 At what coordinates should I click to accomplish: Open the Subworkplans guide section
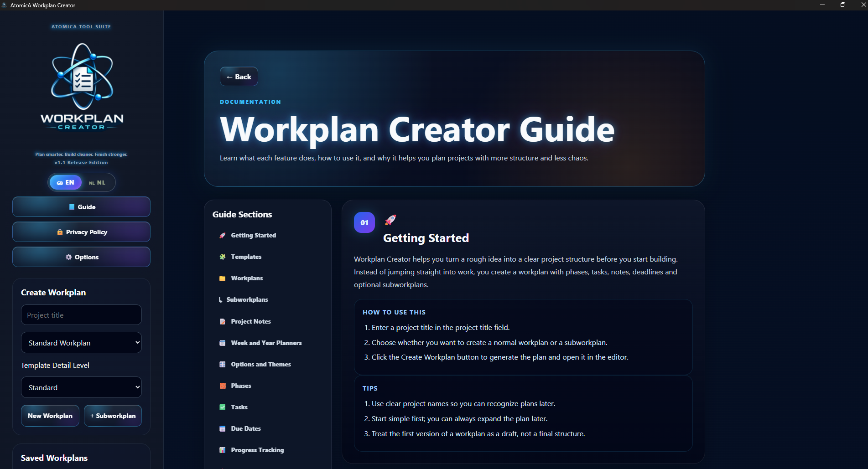(267, 300)
